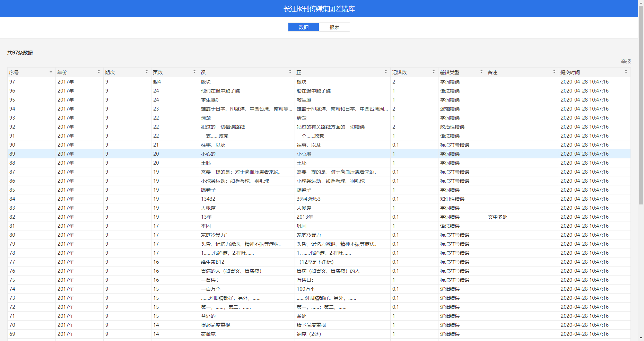Click the 正 column sort icon
Image resolution: width=644 pixels, height=341 pixels.
pos(386,72)
